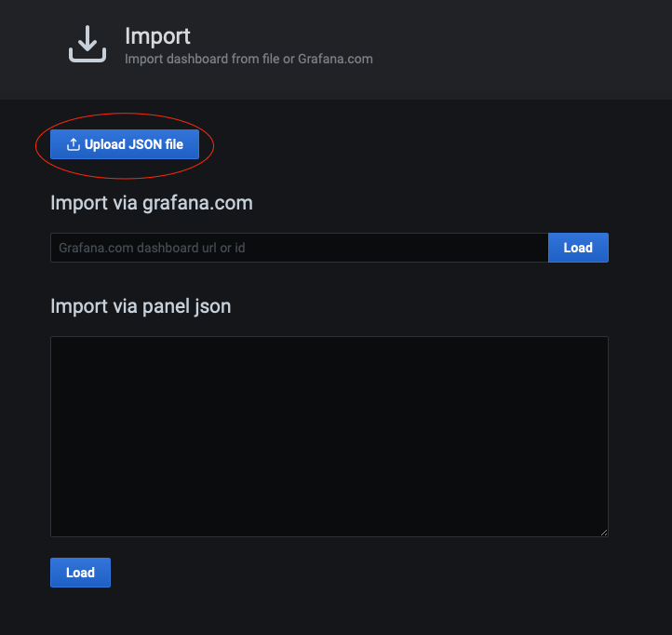672x635 pixels.
Task: Click the large Import page title
Action: coord(157,36)
